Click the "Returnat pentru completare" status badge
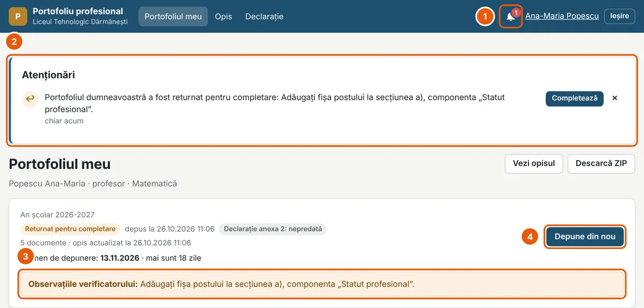The height and width of the screenshot is (308, 644). [x=70, y=229]
